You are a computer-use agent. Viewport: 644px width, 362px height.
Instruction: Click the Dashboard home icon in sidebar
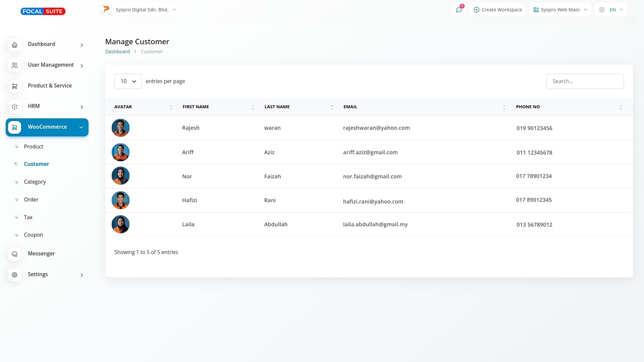14,45
